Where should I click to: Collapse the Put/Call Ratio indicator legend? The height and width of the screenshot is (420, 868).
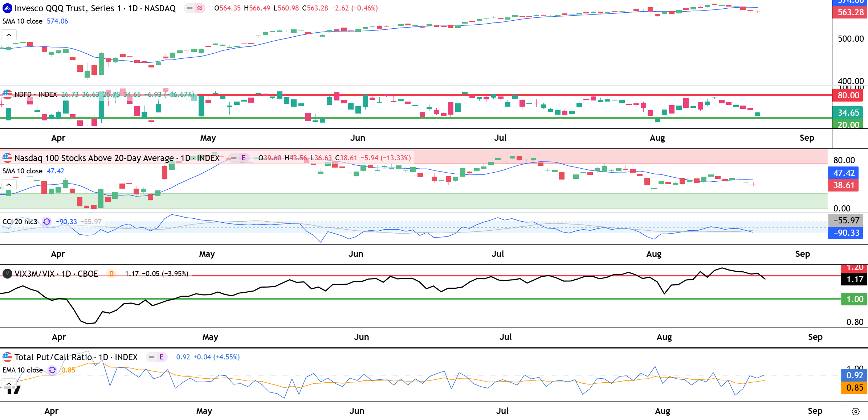click(x=9, y=383)
